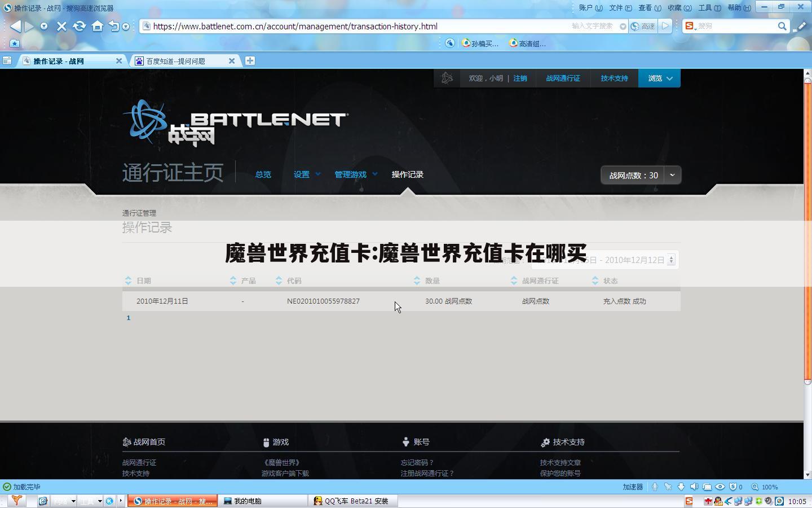Click the NE0201010055978827 code cell

coord(323,301)
